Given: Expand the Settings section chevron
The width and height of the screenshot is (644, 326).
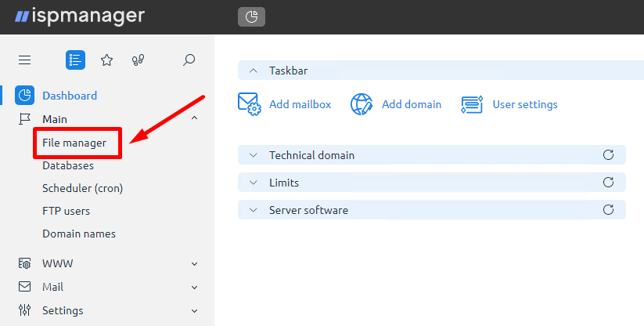Looking at the screenshot, I should pos(195,311).
